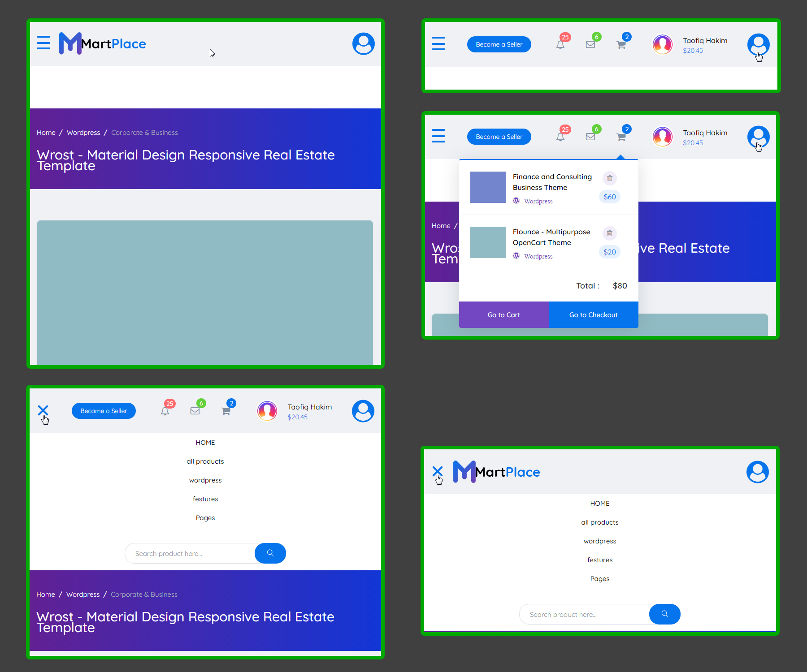Click Taofiq Hakim avatar above the cart dropdown
This screenshot has width=807, height=672.
tap(663, 137)
